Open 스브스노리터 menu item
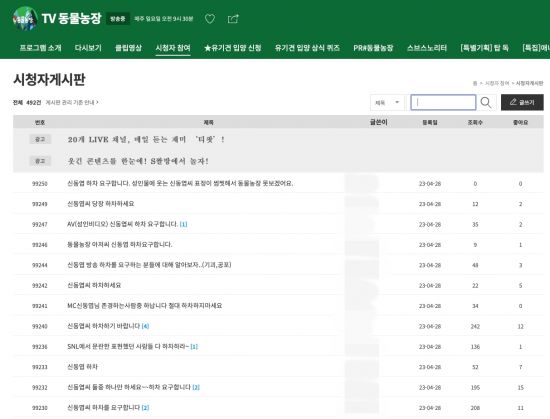Screen dimensions: 550x419 [427, 48]
